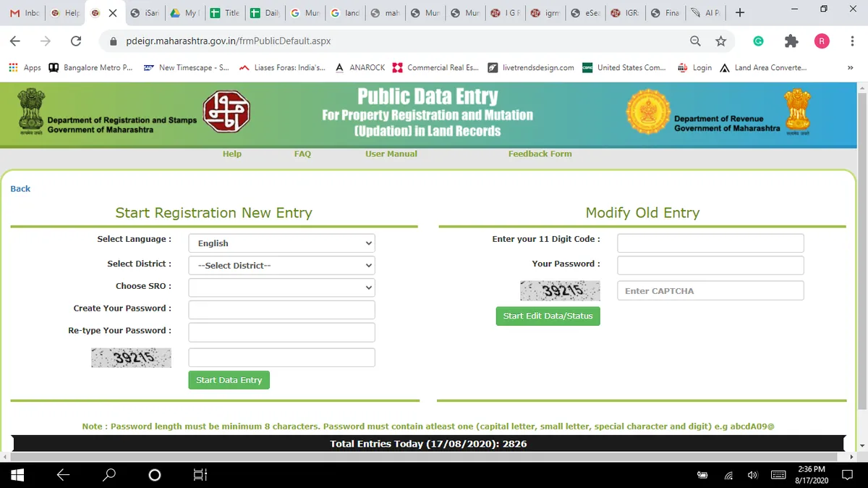Open a new browser tab
Screen dimensions: 868x488
pos(739,13)
